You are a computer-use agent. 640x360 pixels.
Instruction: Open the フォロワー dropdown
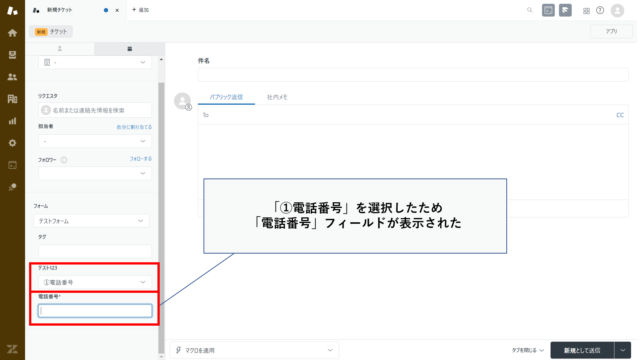coord(95,173)
